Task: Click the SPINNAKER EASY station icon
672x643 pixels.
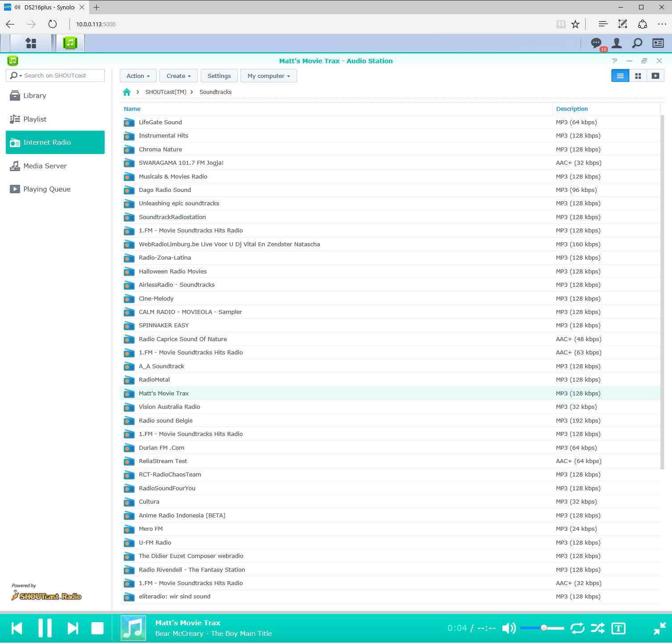Action: (129, 326)
